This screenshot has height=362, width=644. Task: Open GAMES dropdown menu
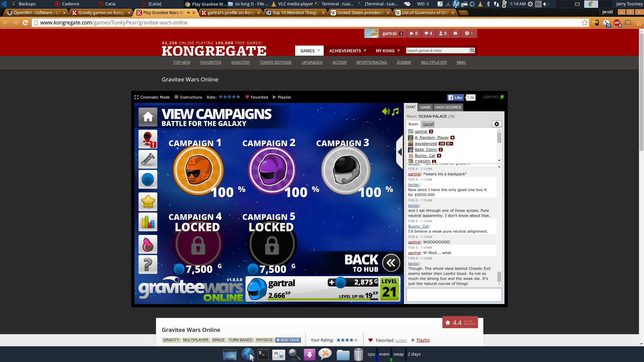309,51
